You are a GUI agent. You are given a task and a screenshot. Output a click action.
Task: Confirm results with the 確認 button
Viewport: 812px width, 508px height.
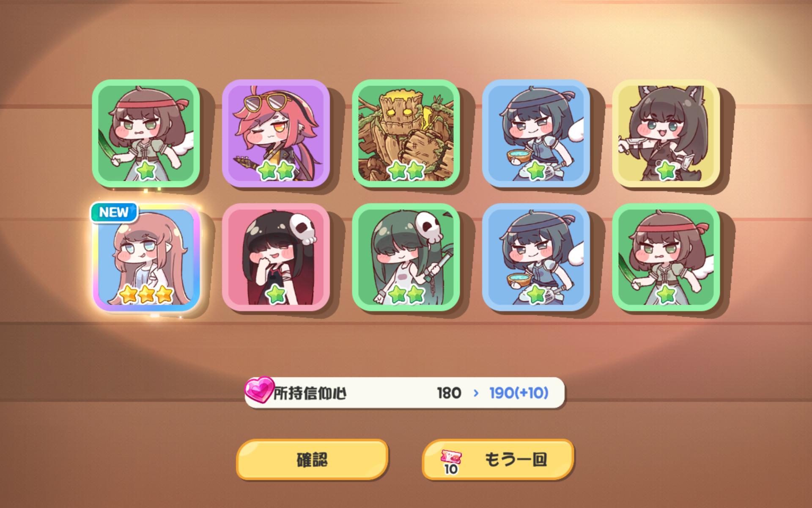point(312,459)
